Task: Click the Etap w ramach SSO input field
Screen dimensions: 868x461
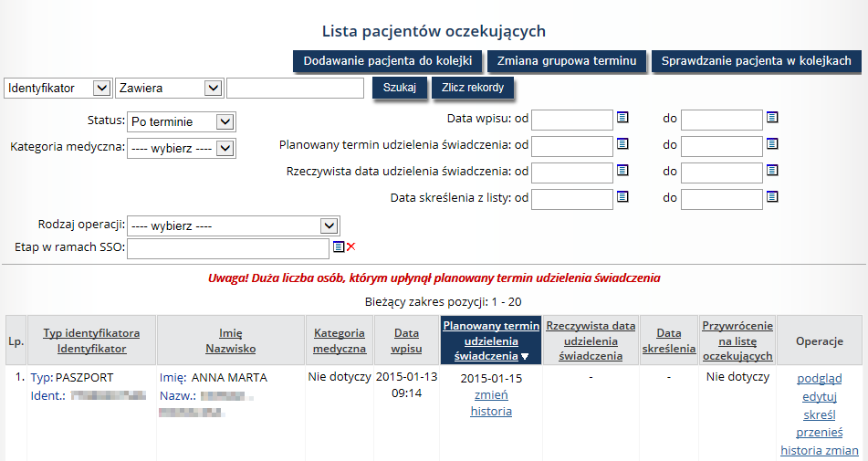Action: [228, 248]
